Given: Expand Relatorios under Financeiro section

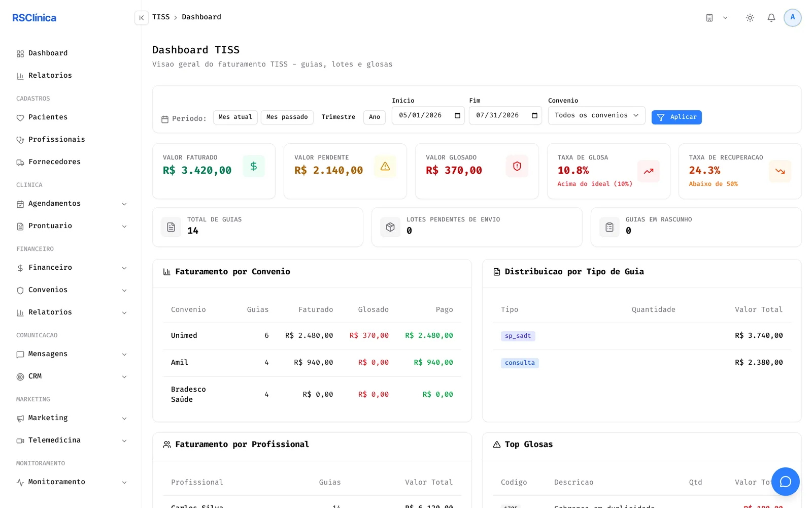Looking at the screenshot, I should [x=71, y=312].
